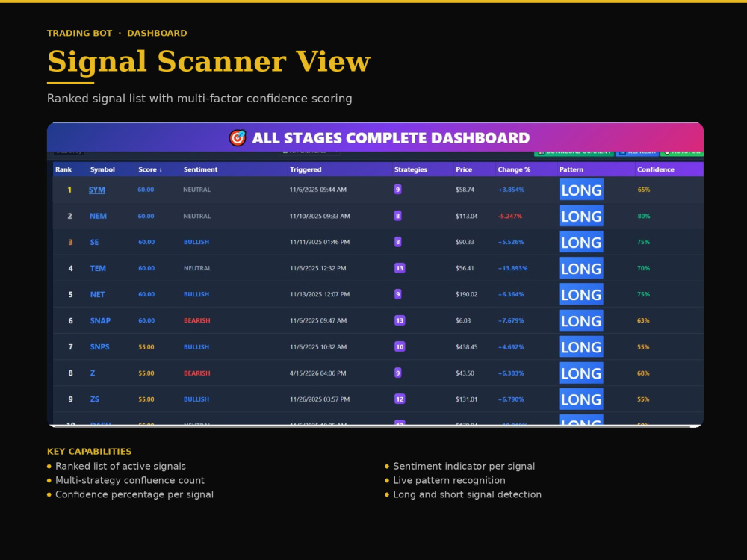Open the TEM symbol link
This screenshot has width=747, height=560.
point(98,268)
